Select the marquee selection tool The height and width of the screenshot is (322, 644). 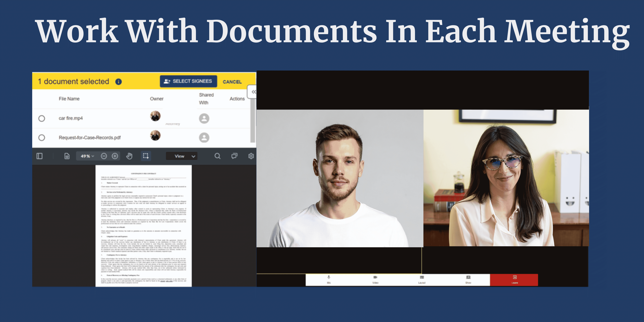(146, 156)
